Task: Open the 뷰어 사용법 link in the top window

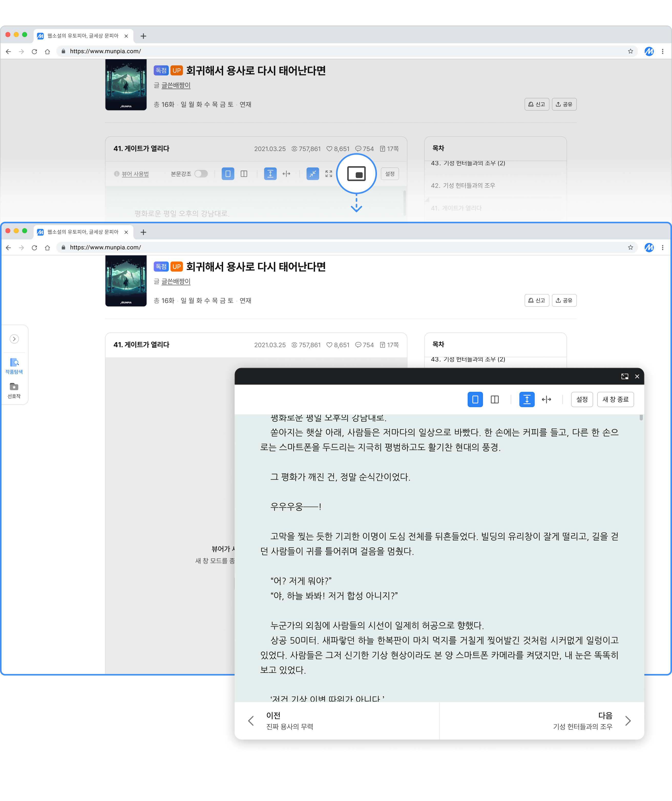Action: point(135,174)
